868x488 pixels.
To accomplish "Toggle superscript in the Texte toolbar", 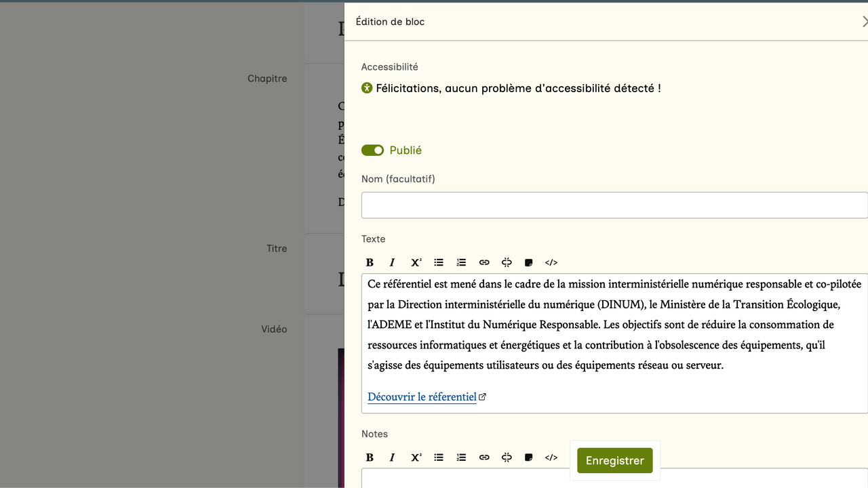I will pos(416,262).
